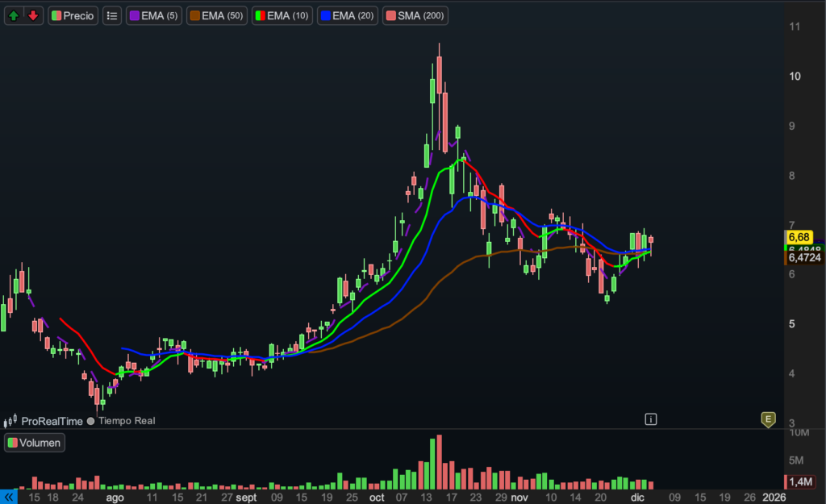Click the 2026 label on time axis
Screen dimensions: 826x504
pyautogui.click(x=773, y=498)
